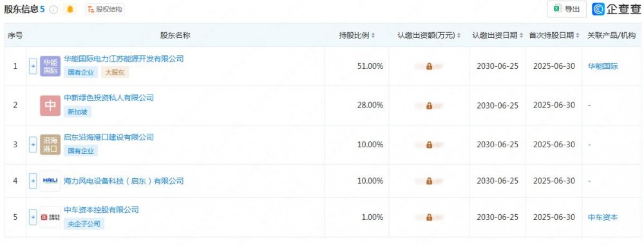This screenshot has width=644, height=245.
Task: Expand the row for 海力风电设备科技
Action: (33, 181)
